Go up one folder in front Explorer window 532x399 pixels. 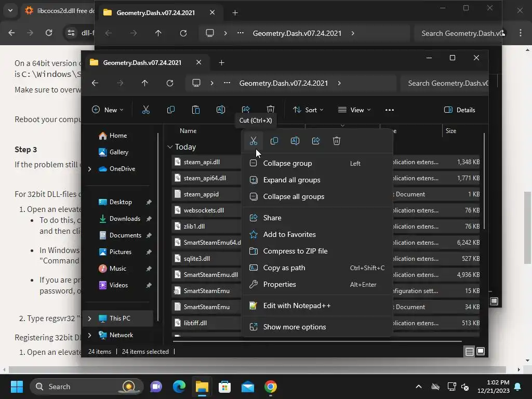145,83
